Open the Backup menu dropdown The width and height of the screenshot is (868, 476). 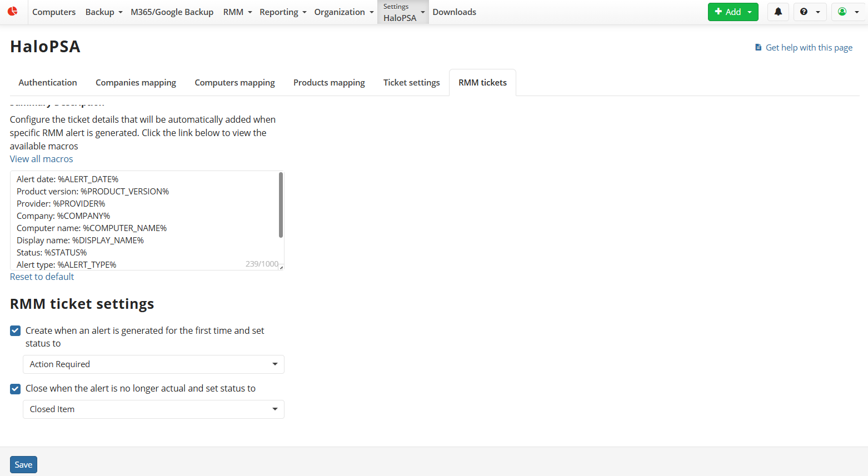click(103, 12)
